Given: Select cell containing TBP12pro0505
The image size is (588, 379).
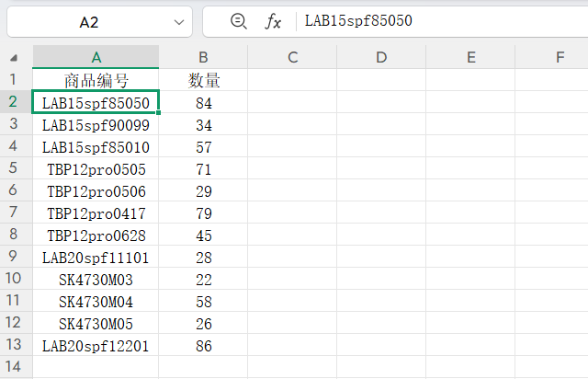Looking at the screenshot, I should point(96,168).
